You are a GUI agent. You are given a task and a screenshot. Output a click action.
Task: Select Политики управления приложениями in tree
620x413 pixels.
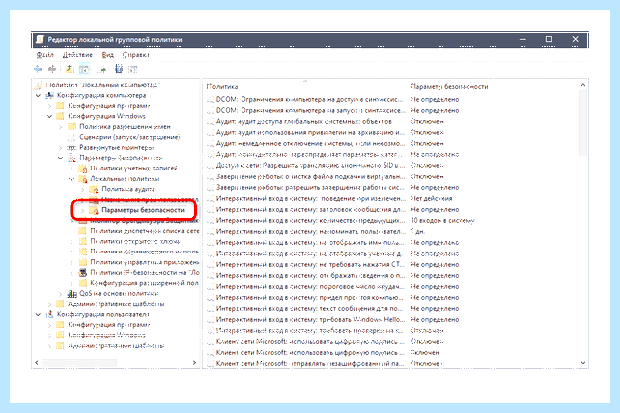pyautogui.click(x=145, y=262)
